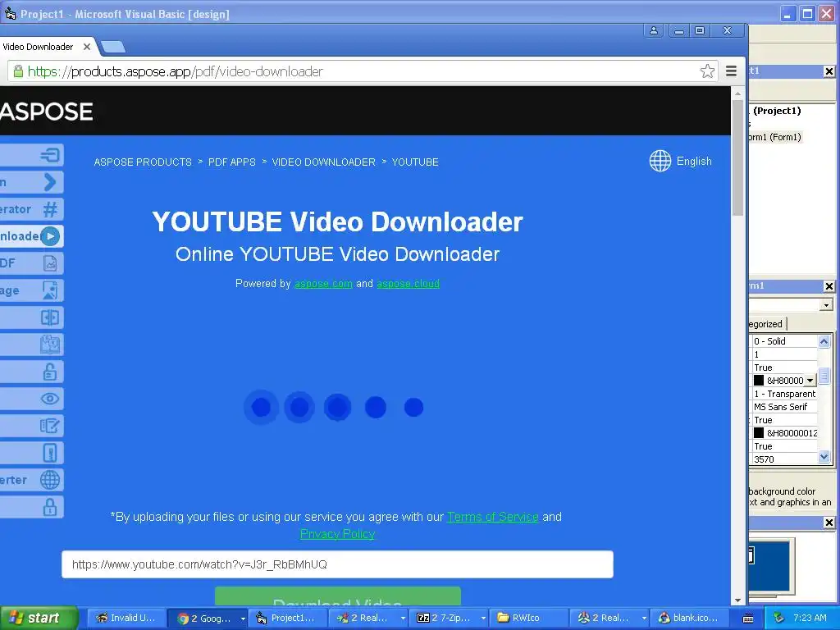Select Form1 (Form1) in project tree
840x630 pixels.
point(775,137)
